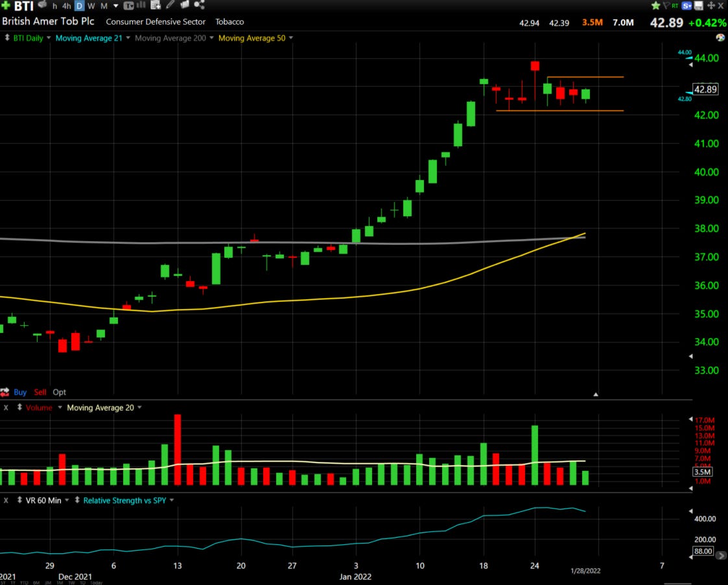This screenshot has height=585, width=728.
Task: Switch to 4h timeframe
Action: pos(67,6)
